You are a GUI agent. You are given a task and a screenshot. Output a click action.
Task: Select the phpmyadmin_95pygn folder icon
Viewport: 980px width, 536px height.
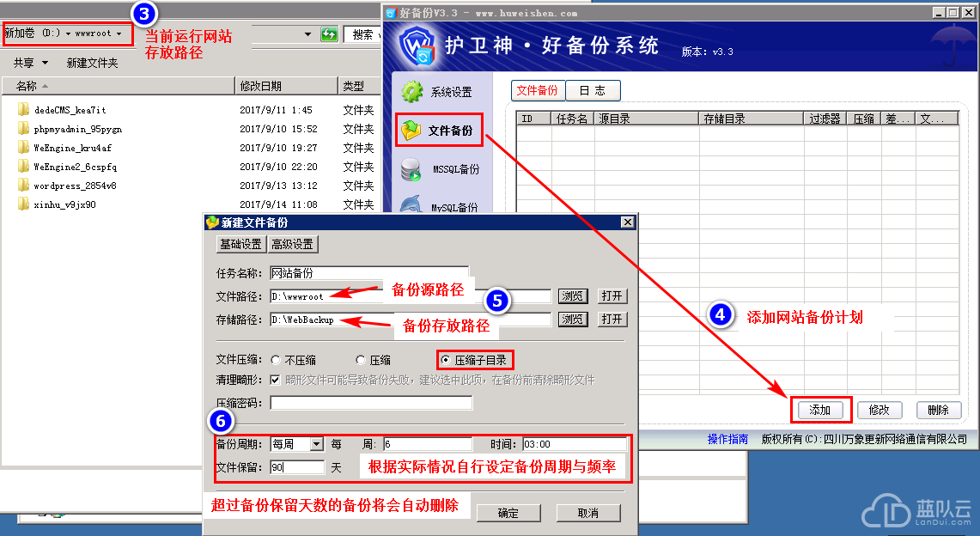pos(24,129)
